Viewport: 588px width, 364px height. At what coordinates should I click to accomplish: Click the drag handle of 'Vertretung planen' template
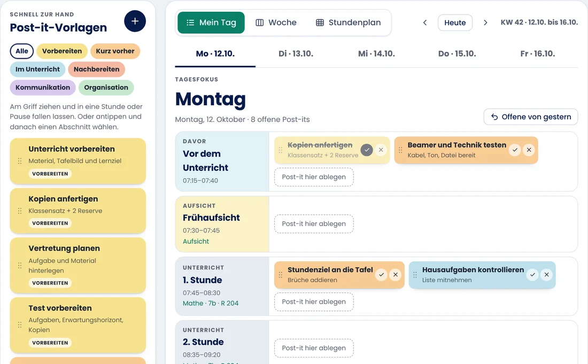coord(19,266)
